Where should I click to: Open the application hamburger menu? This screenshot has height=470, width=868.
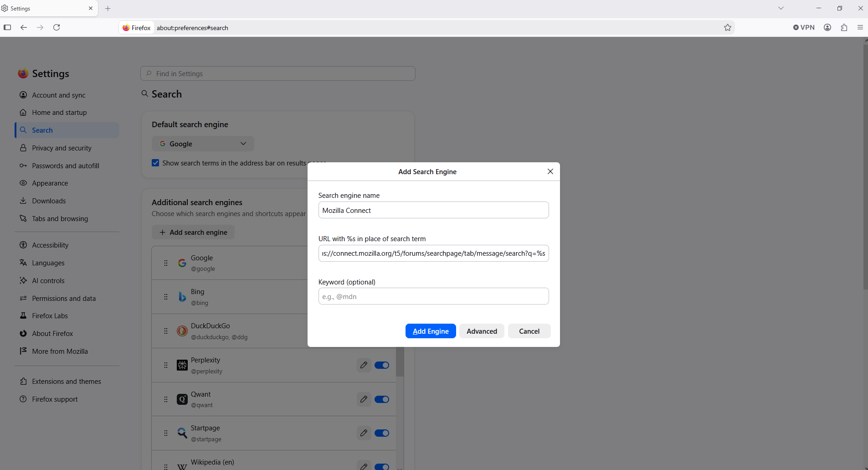(860, 27)
